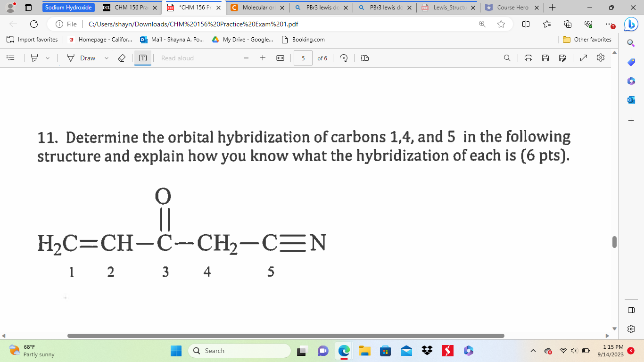The image size is (644, 362).
Task: Open File Explorer from taskbar
Action: tap(364, 351)
